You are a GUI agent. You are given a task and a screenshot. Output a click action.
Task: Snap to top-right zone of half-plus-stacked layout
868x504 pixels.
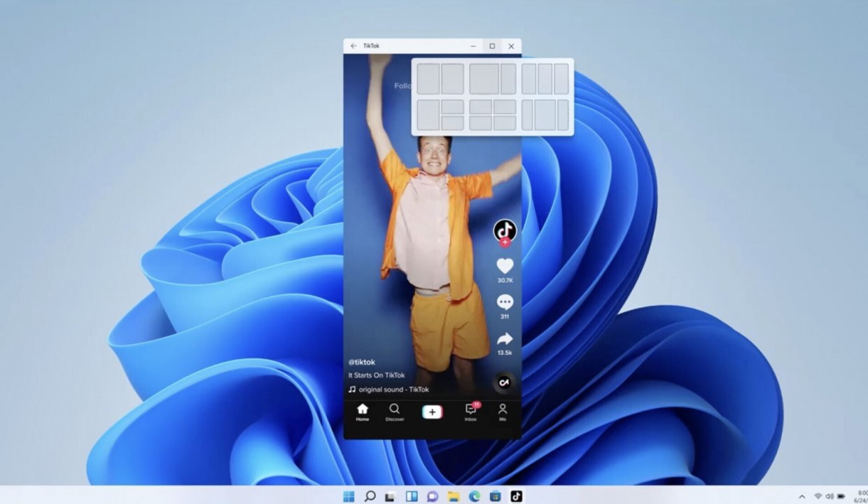(453, 107)
